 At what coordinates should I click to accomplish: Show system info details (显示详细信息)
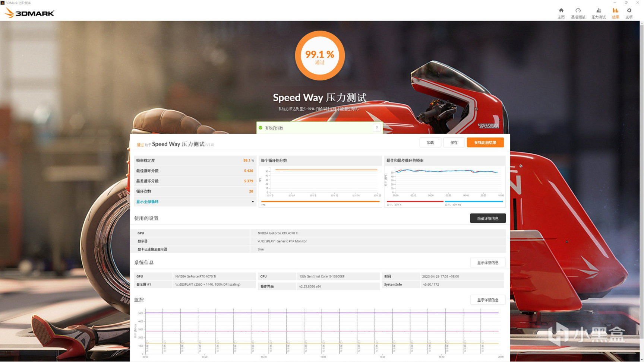pyautogui.click(x=487, y=263)
